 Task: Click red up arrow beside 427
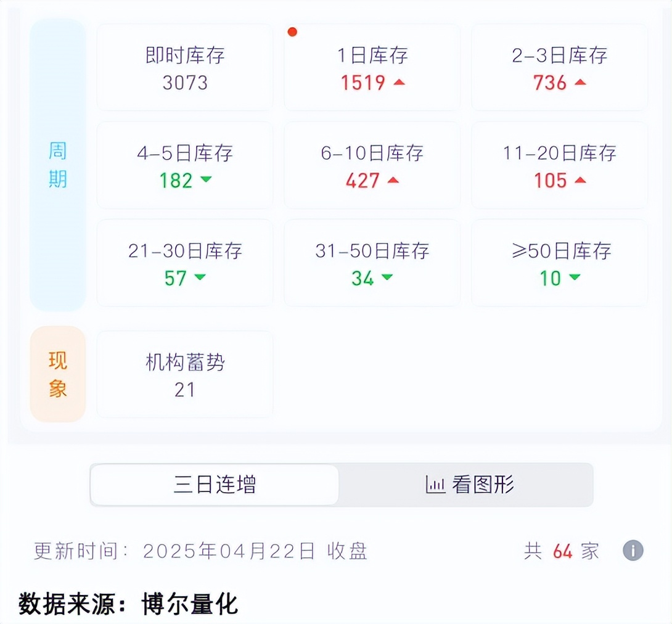pos(393,180)
